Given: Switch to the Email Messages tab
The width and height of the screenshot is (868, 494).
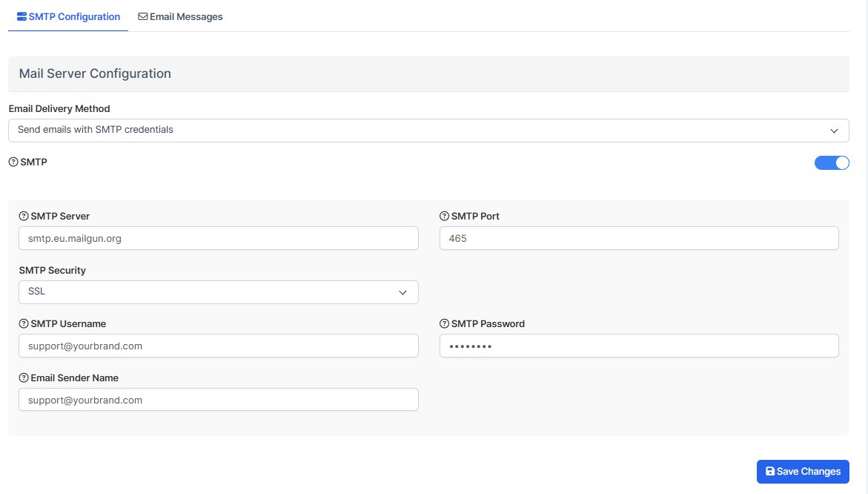Looking at the screenshot, I should (x=180, y=16).
